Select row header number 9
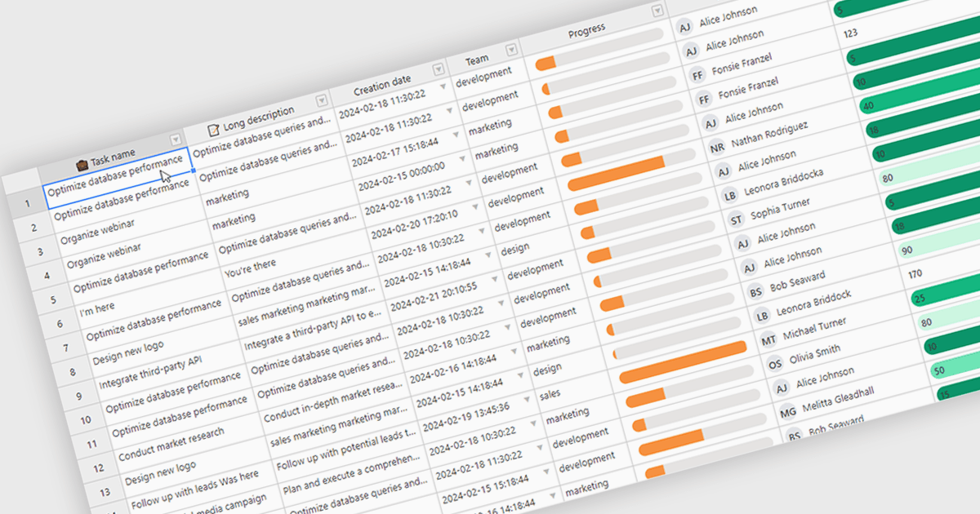980x514 pixels. coord(79,397)
